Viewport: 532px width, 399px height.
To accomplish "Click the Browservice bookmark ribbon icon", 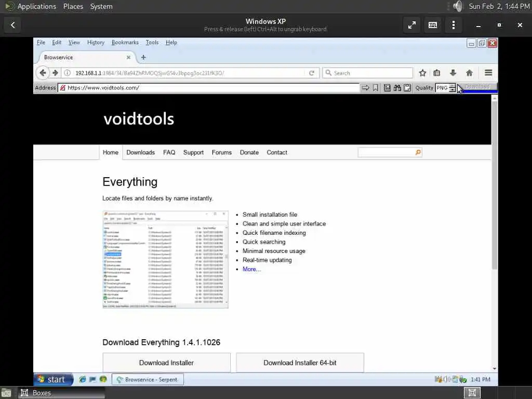I will pyautogui.click(x=376, y=88).
